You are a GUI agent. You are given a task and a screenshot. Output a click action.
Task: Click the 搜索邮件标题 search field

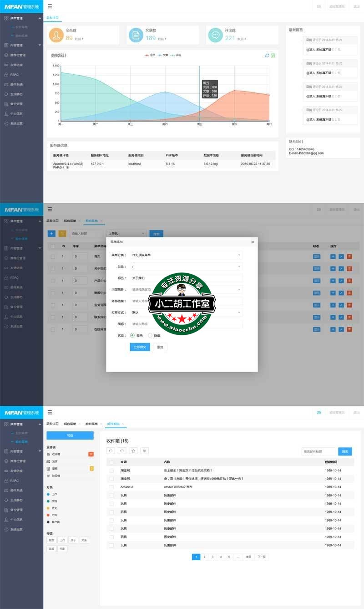click(319, 451)
